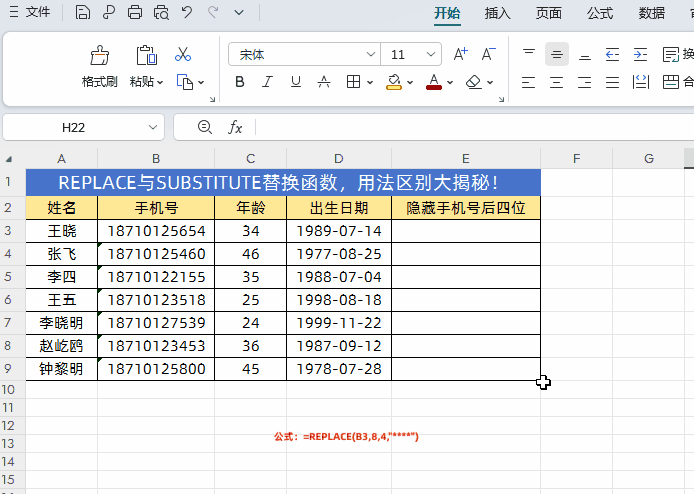Click the fx insert function icon
Image resolution: width=694 pixels, height=494 pixels.
click(235, 127)
